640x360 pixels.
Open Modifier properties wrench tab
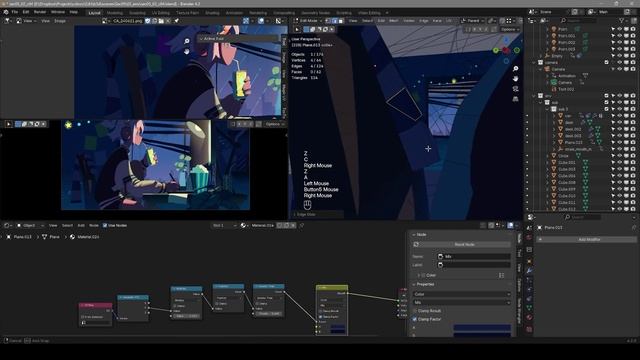click(529, 271)
